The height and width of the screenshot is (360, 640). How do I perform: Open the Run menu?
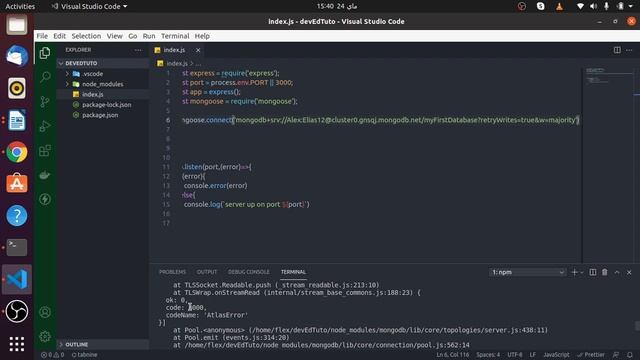[x=149, y=36]
